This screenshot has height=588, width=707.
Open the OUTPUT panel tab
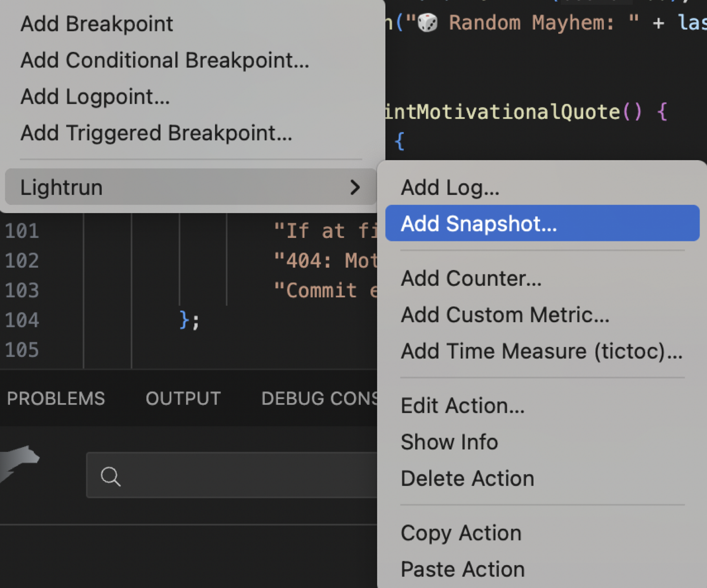pos(183,398)
